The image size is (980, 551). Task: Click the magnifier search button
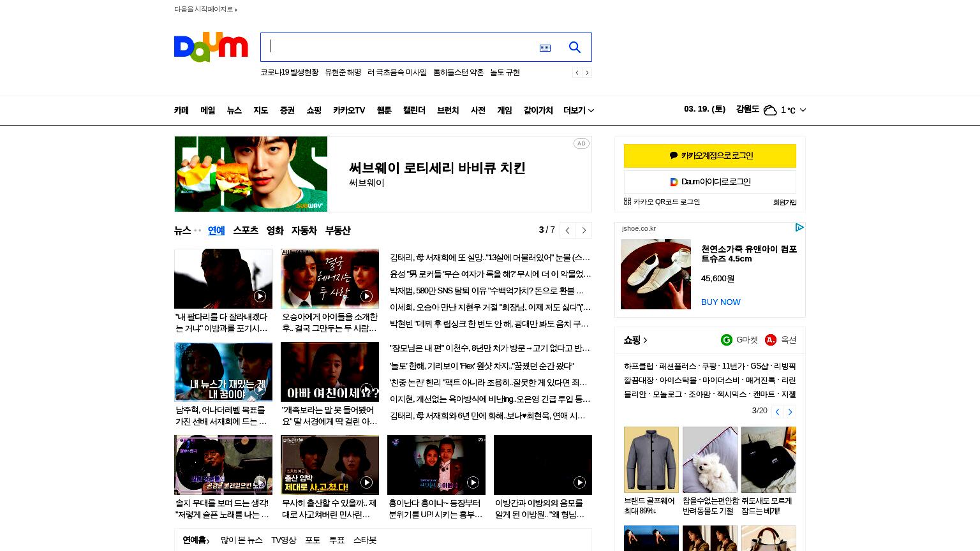(575, 47)
